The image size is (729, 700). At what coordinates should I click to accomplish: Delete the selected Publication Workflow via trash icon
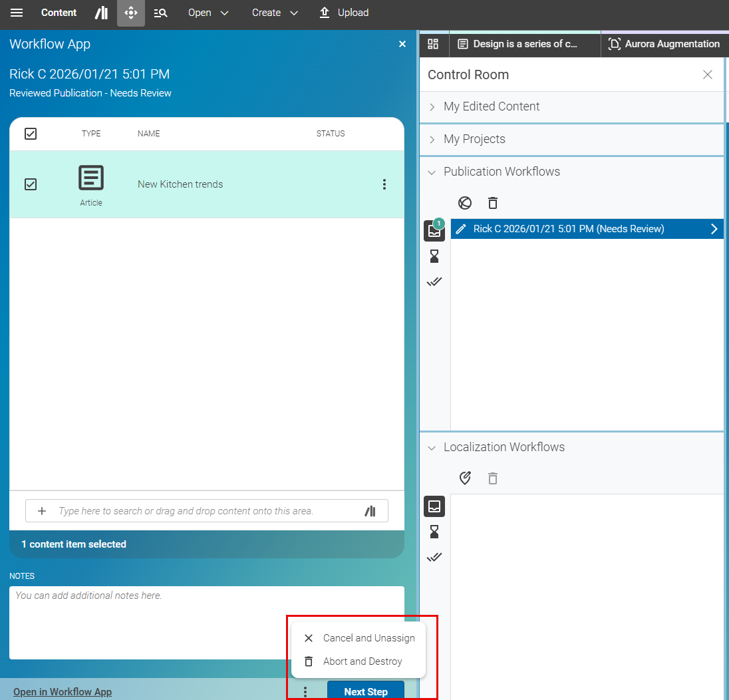pos(492,203)
